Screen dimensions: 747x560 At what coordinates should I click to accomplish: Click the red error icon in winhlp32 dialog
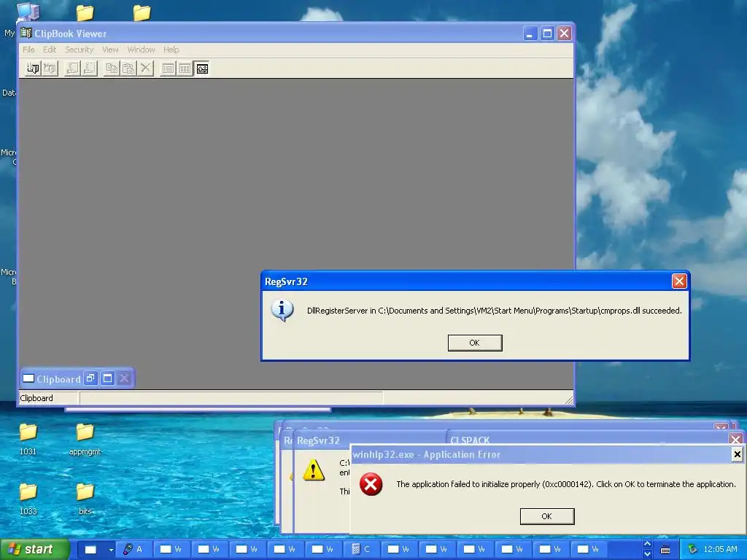click(371, 485)
